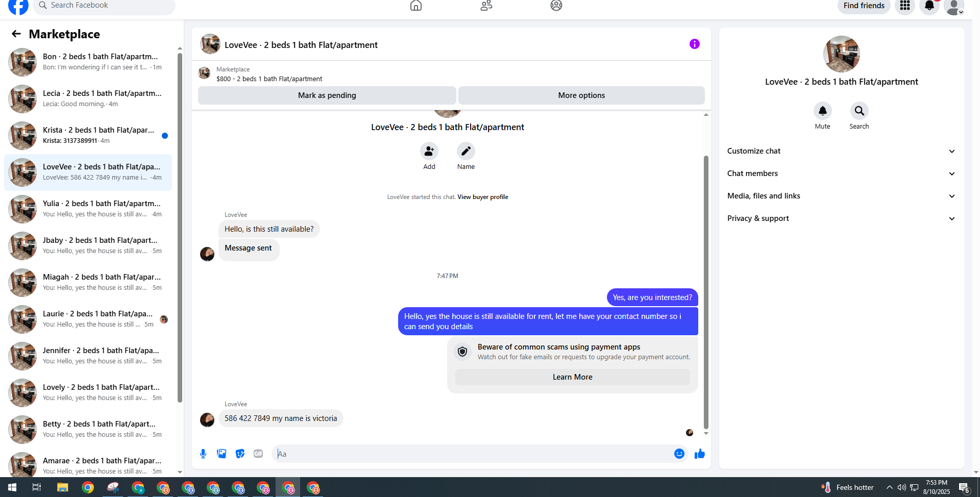Screen dimensions: 980x497
Task: Open the sticker picker icon
Action: coord(240,454)
